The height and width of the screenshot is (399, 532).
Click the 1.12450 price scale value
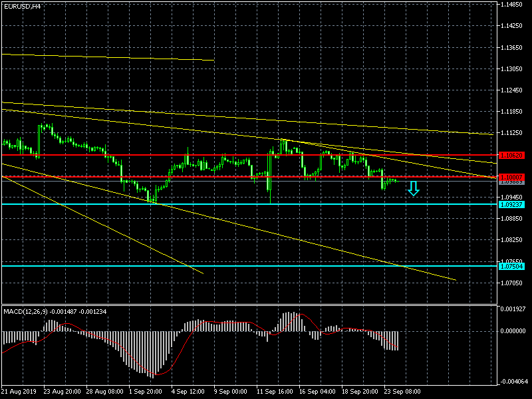[513, 90]
